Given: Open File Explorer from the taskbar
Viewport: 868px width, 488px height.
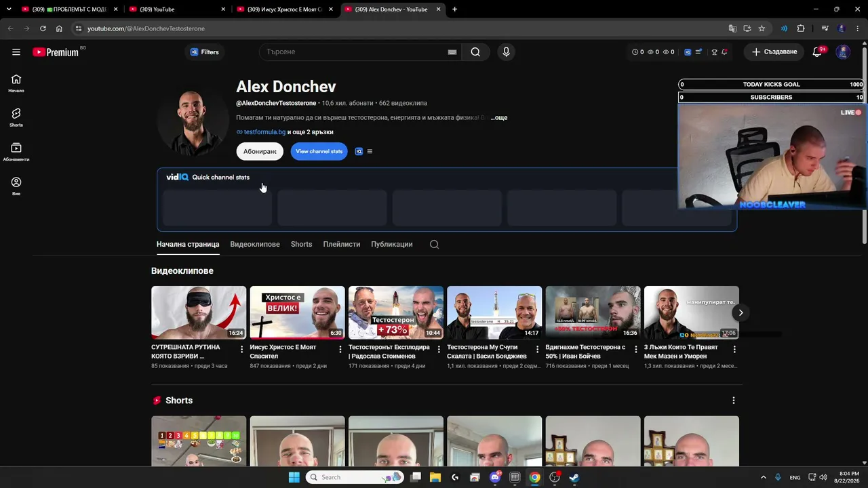Looking at the screenshot, I should (x=435, y=477).
